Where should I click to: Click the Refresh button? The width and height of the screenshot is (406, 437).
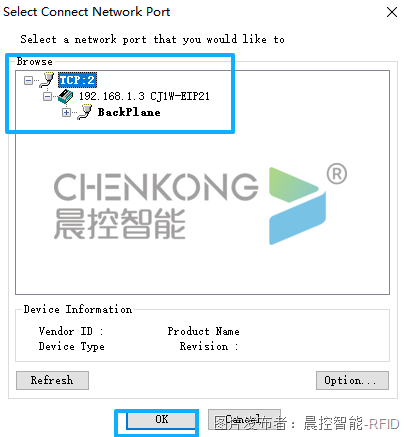52,380
